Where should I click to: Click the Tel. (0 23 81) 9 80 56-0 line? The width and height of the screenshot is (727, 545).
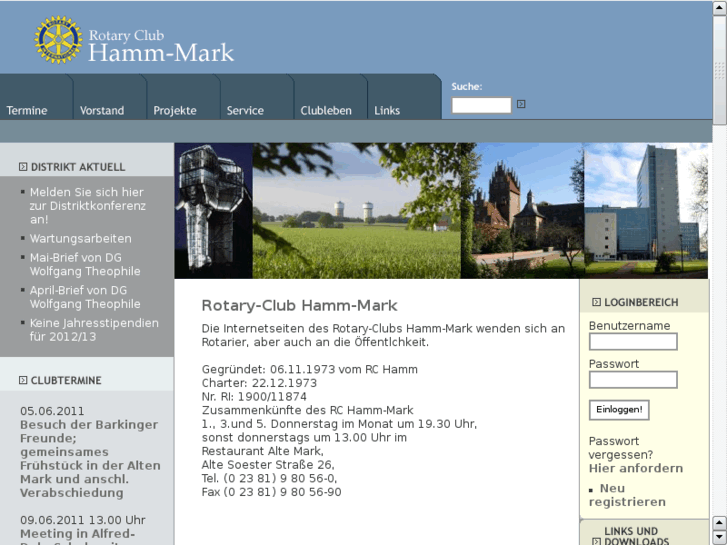(269, 478)
